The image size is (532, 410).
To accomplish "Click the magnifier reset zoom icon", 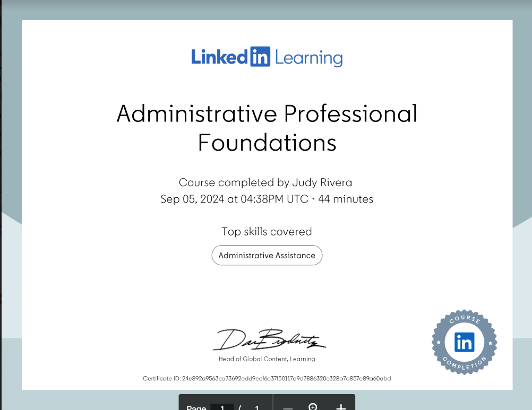I will pyautogui.click(x=313, y=407).
